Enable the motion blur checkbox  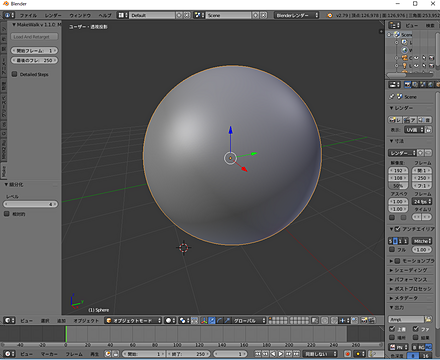(397, 261)
